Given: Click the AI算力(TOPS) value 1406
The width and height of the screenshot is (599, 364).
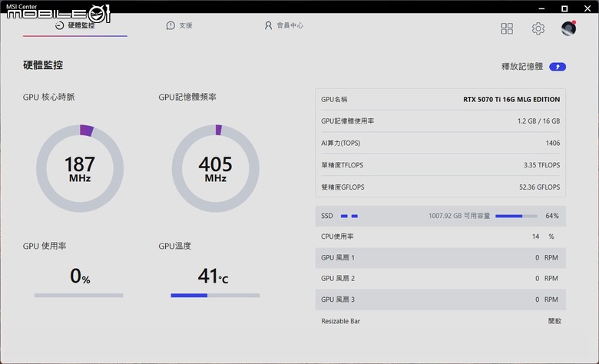Looking at the screenshot, I should [x=553, y=144].
